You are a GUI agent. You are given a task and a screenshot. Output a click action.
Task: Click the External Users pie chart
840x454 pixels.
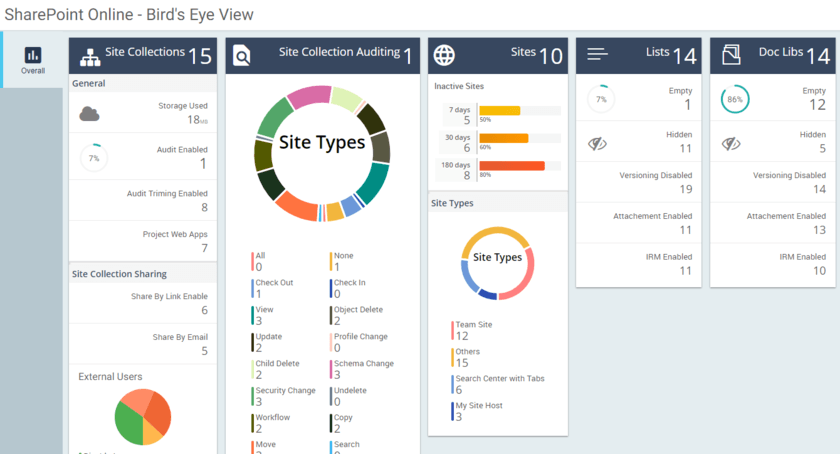pyautogui.click(x=142, y=416)
